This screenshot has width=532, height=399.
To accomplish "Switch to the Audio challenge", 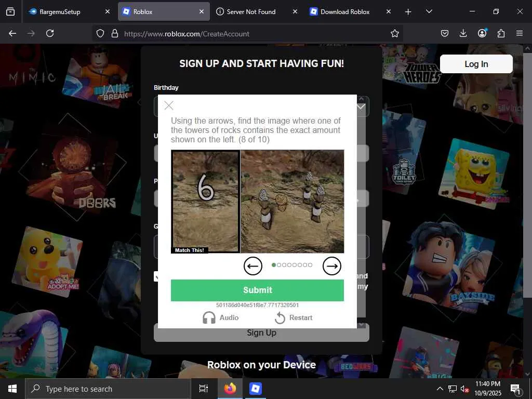I will [220, 317].
